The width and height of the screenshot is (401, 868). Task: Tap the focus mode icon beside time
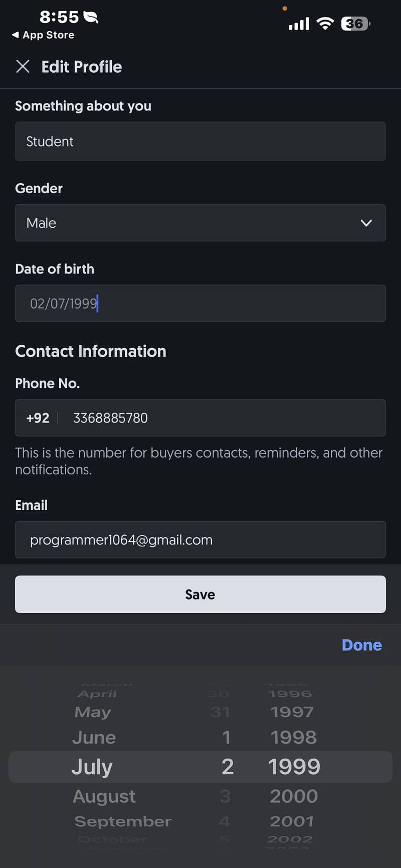91,18
